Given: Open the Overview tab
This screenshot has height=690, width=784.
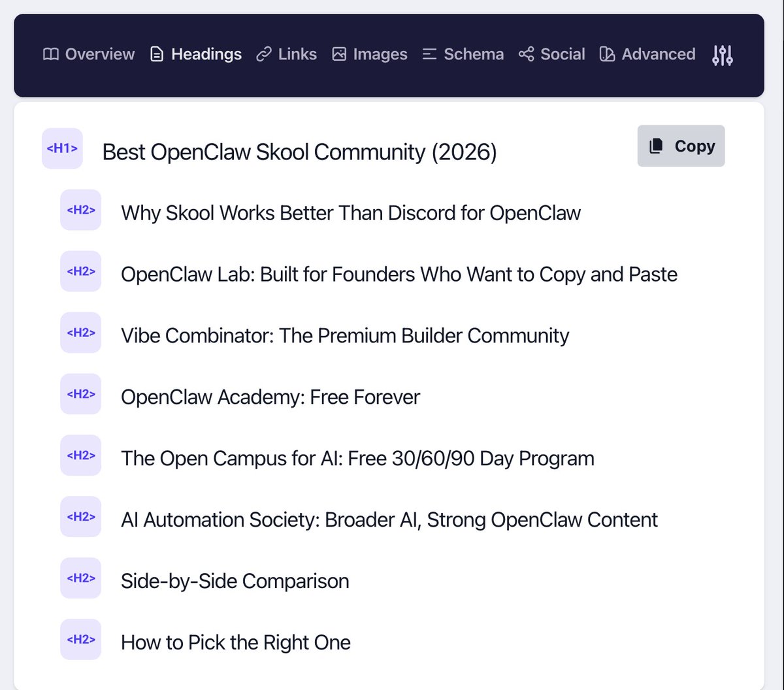Looking at the screenshot, I should (x=89, y=54).
